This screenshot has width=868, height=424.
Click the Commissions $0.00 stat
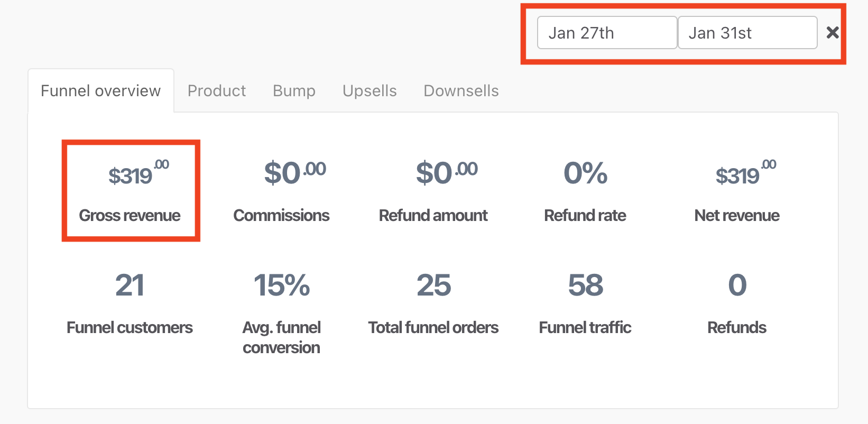tap(282, 173)
